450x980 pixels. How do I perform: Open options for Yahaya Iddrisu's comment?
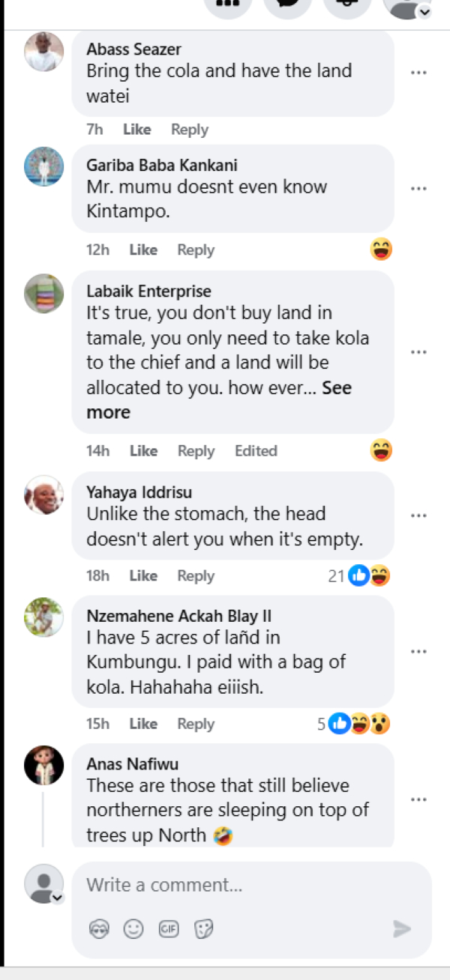tap(418, 515)
